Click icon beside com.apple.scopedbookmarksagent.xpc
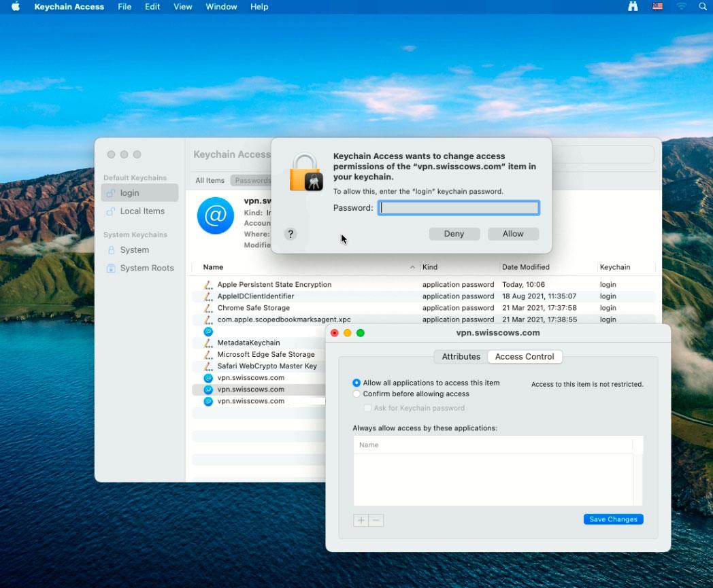 click(x=208, y=320)
